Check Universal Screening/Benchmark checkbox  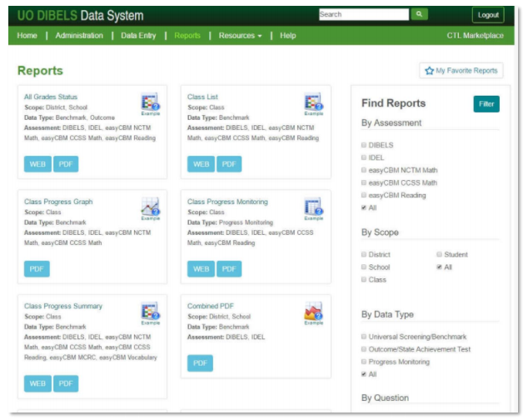[x=364, y=337]
